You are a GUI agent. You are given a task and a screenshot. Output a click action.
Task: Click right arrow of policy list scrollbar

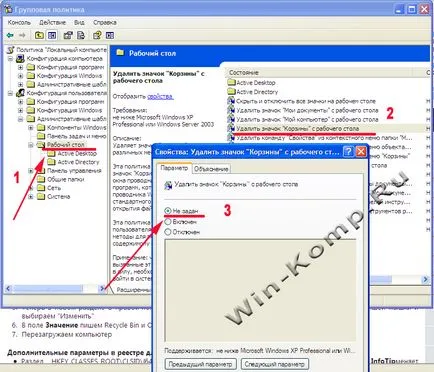pyautogui.click(x=425, y=279)
